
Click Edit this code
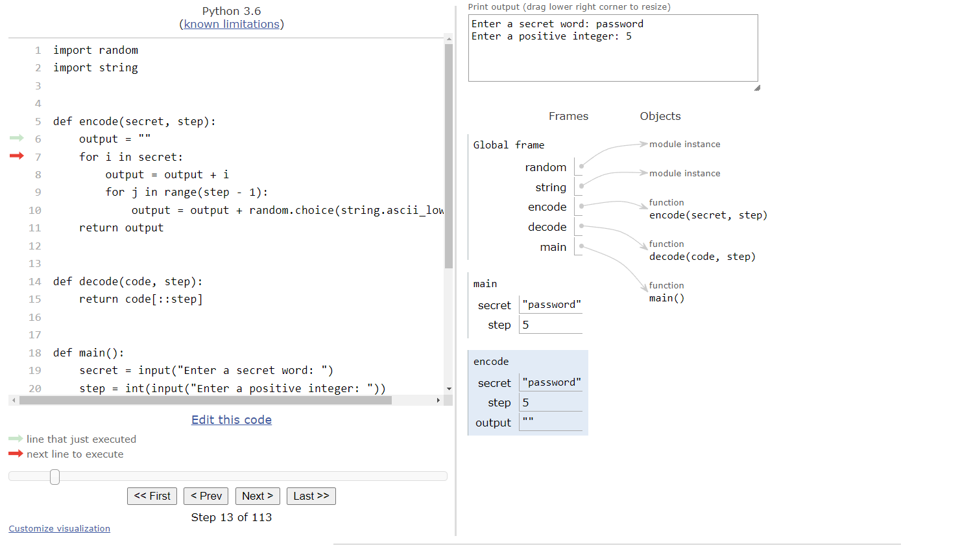pyautogui.click(x=231, y=419)
